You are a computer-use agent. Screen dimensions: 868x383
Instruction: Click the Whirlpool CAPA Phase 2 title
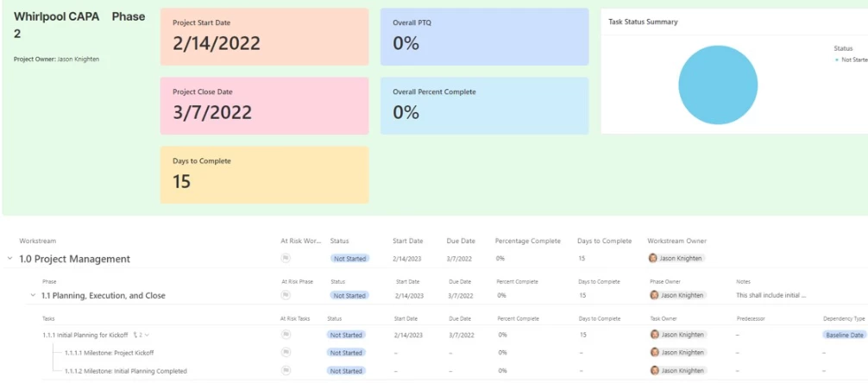coord(79,25)
